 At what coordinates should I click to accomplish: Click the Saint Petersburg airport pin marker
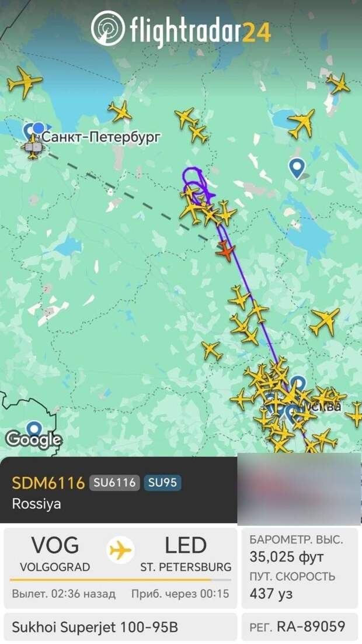tap(30, 131)
